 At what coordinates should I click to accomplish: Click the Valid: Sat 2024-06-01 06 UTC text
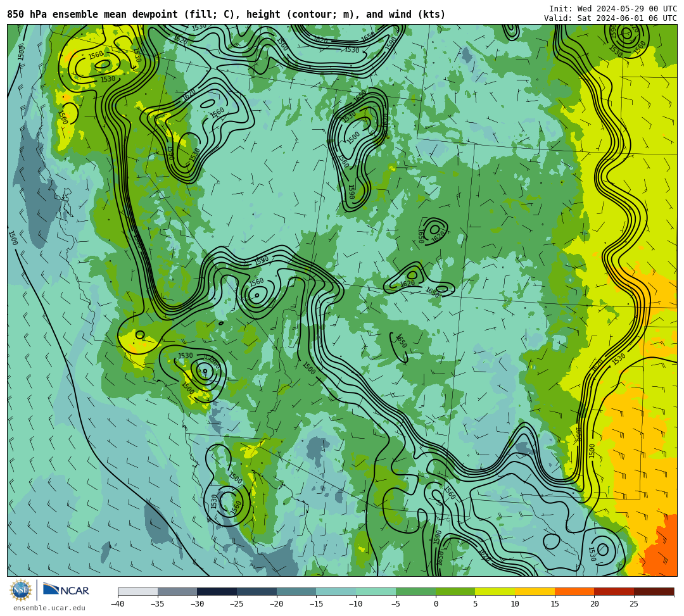pos(611,18)
